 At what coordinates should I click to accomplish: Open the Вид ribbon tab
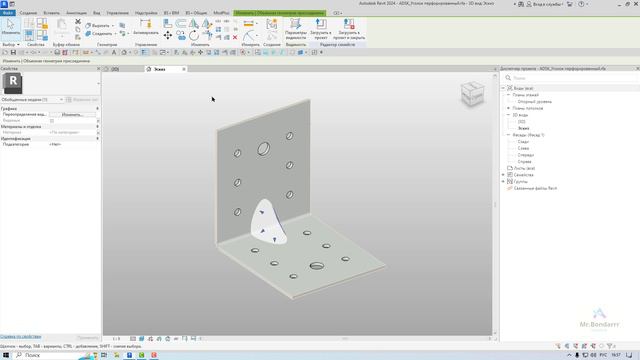[96, 13]
